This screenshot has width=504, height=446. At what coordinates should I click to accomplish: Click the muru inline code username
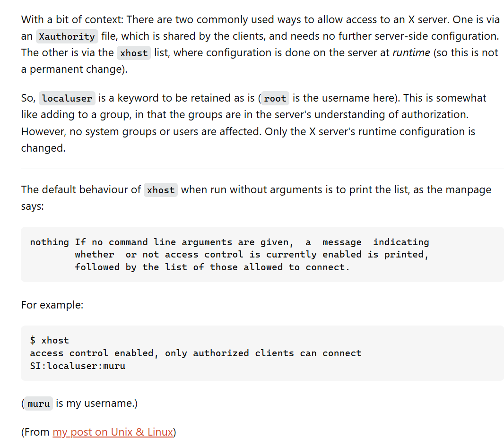(x=39, y=403)
